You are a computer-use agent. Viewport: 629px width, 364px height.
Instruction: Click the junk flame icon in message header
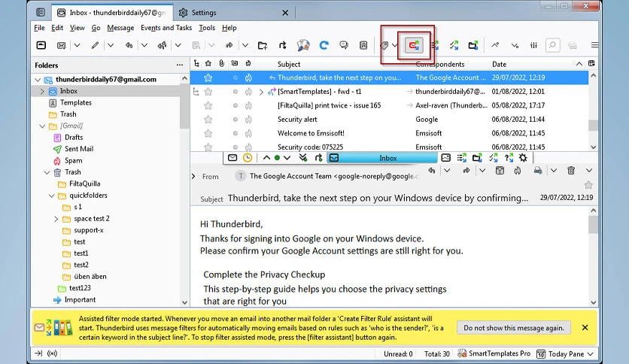click(x=518, y=171)
